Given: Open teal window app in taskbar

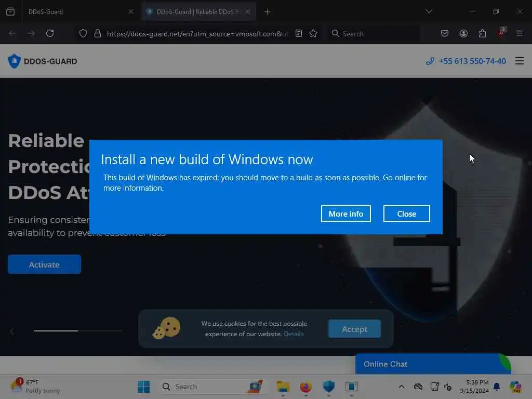Looking at the screenshot, I should point(352,387).
